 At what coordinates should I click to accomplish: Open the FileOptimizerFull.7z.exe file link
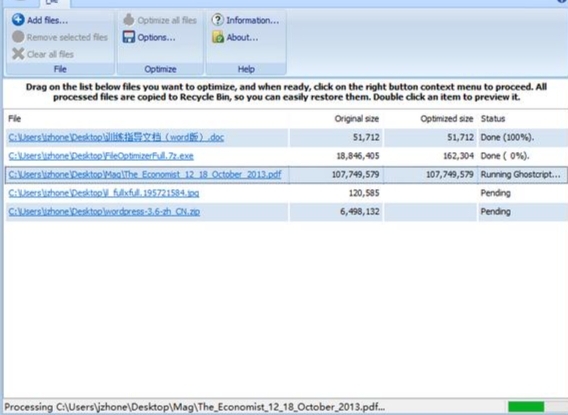101,156
